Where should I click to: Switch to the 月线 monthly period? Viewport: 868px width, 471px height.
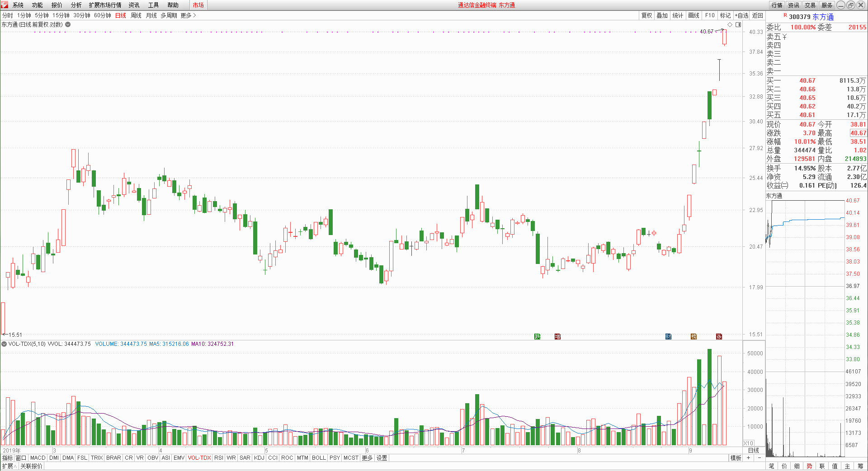click(x=151, y=15)
